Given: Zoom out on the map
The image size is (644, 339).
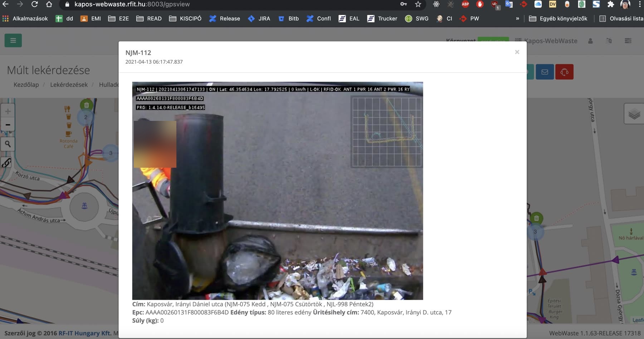Looking at the screenshot, I should coord(8,125).
